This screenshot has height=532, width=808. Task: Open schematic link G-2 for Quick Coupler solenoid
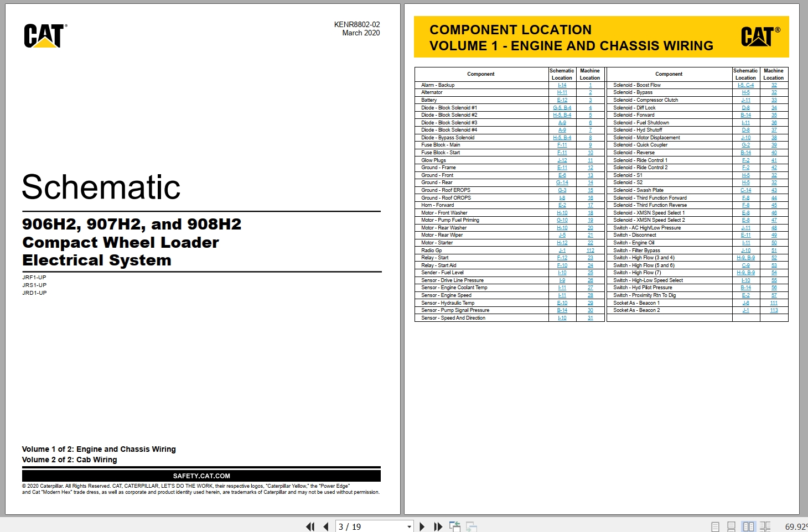tap(745, 145)
